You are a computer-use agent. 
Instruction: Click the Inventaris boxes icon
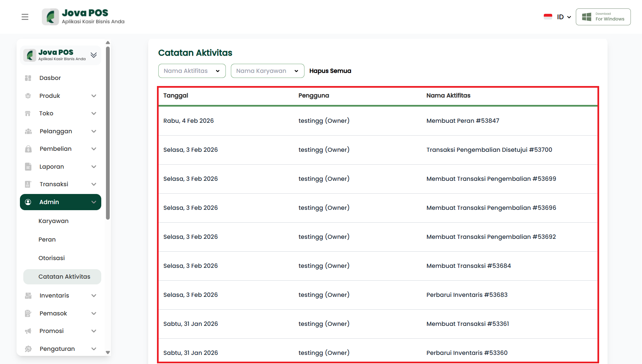[x=28, y=296]
